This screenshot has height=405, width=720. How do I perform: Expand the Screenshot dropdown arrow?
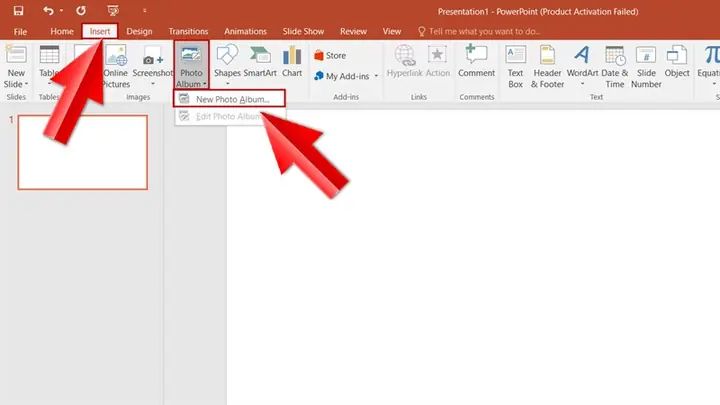click(153, 84)
